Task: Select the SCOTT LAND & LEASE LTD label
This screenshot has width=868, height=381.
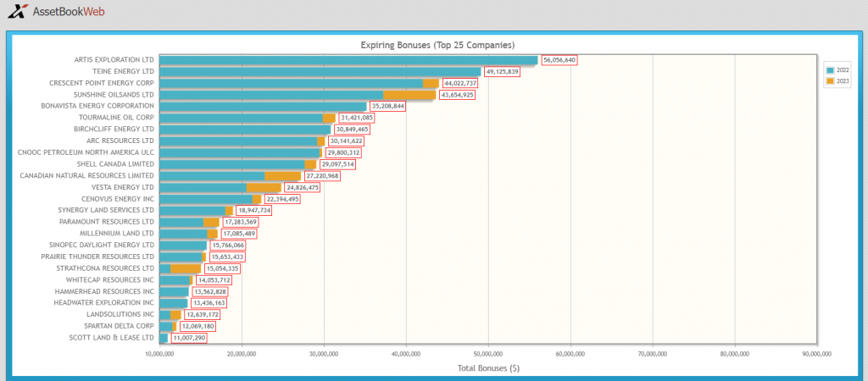Action: (x=112, y=337)
